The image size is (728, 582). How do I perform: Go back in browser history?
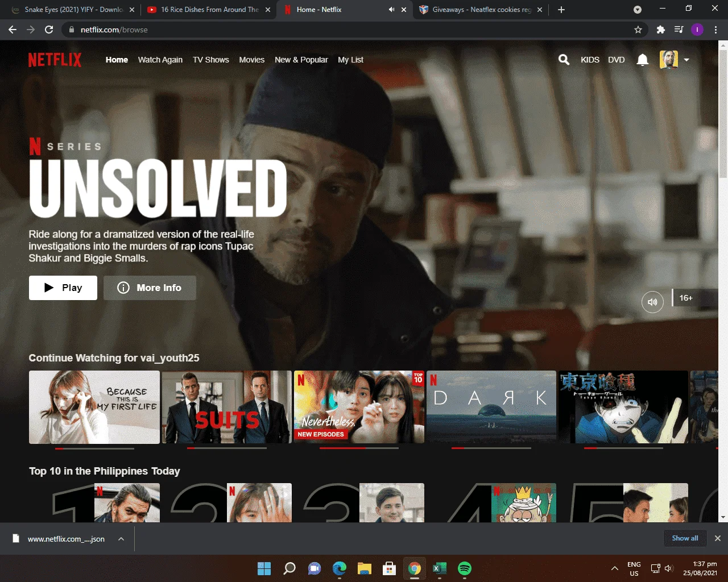click(x=13, y=30)
